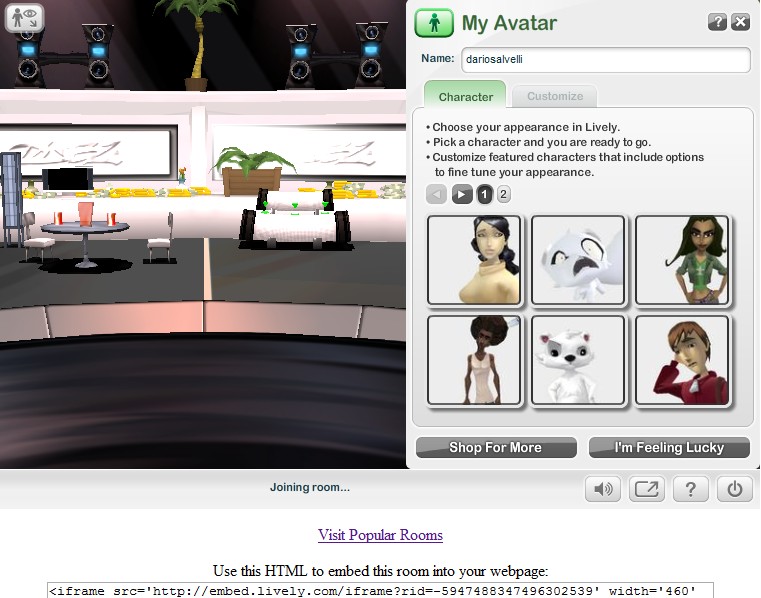The image size is (761, 598).
Task: Choose the white cat character thumbnail
Action: pos(578,260)
